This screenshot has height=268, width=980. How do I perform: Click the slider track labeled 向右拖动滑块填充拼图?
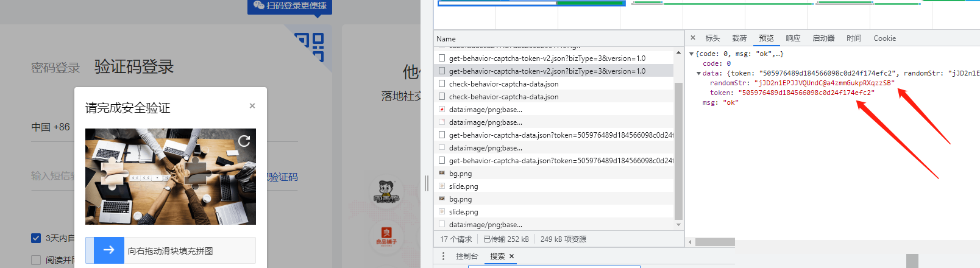click(171, 250)
